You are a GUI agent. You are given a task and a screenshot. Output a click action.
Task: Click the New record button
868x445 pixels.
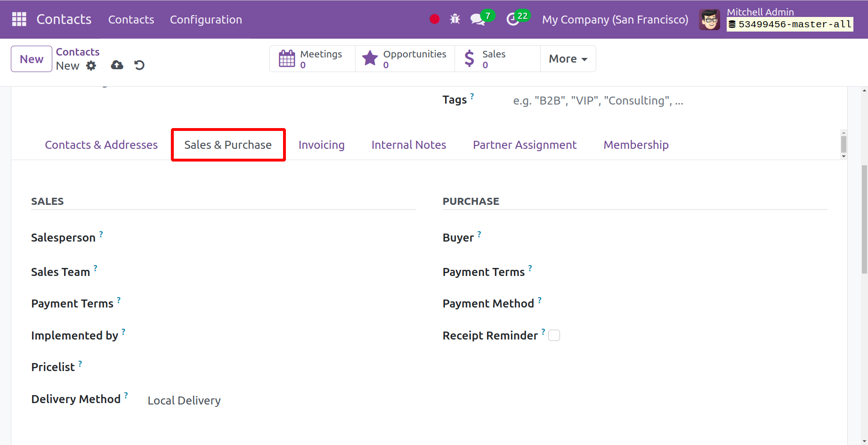point(32,59)
